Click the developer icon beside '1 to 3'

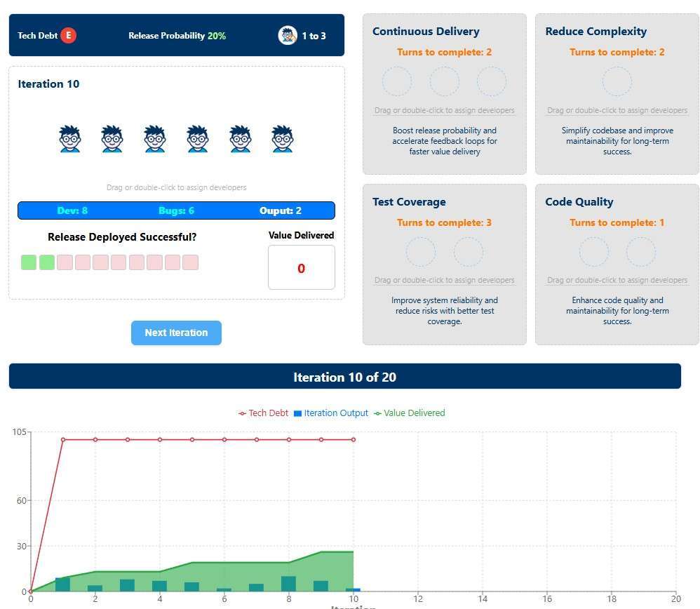pyautogui.click(x=288, y=35)
